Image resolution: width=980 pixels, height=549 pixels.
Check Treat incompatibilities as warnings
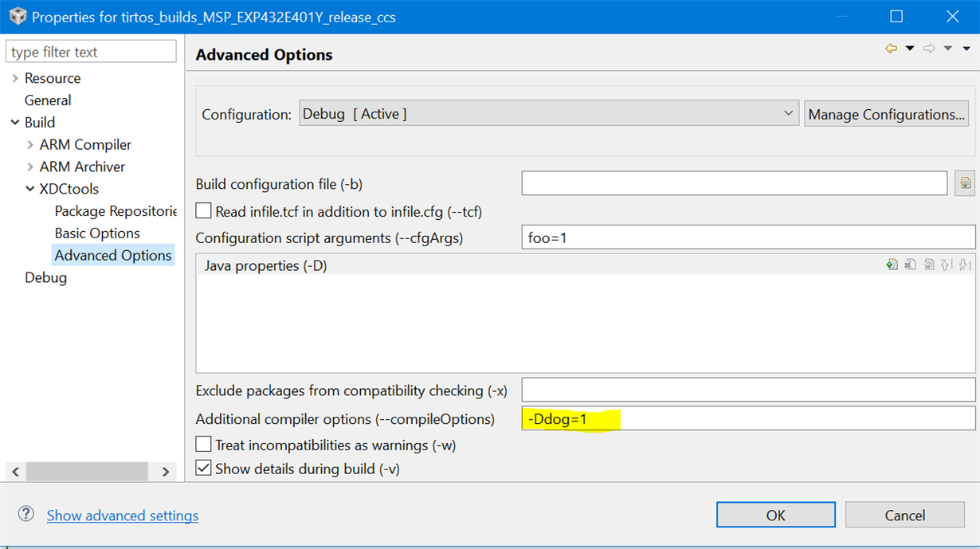pyautogui.click(x=204, y=445)
